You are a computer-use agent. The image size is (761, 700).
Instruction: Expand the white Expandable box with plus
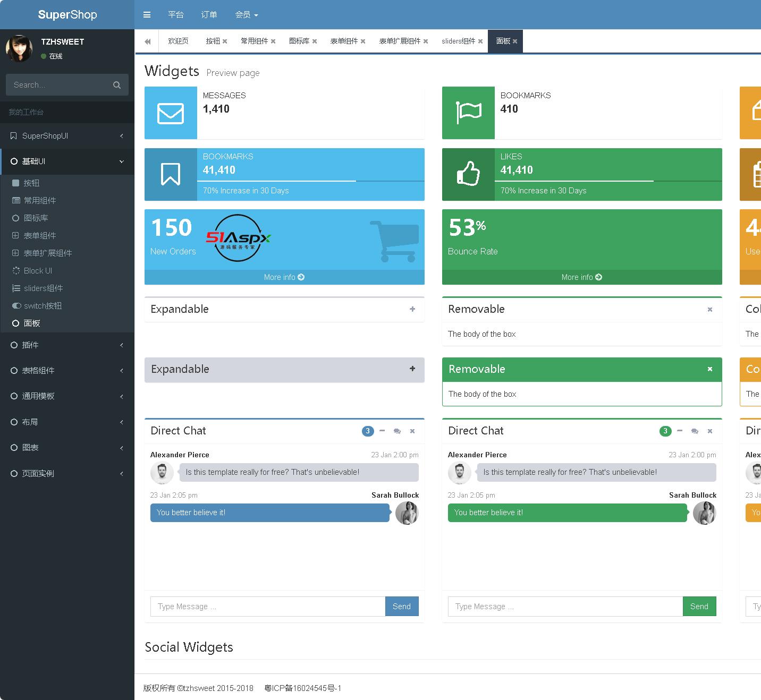[412, 309]
